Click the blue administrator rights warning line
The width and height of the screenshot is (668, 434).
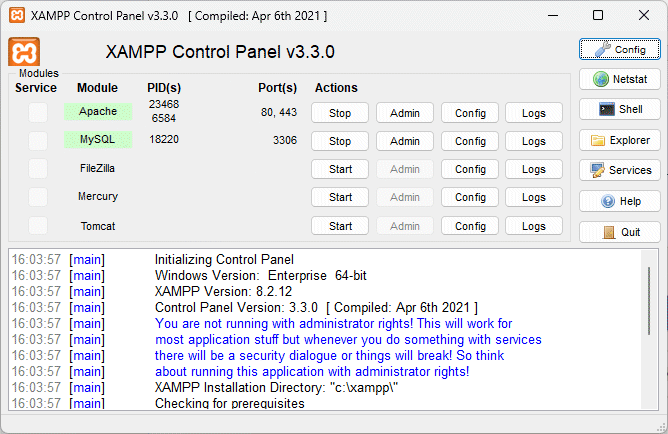click(x=334, y=324)
